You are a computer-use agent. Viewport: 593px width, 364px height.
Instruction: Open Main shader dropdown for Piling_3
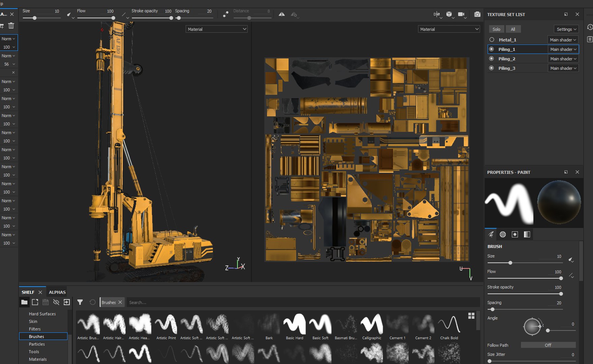pos(563,68)
